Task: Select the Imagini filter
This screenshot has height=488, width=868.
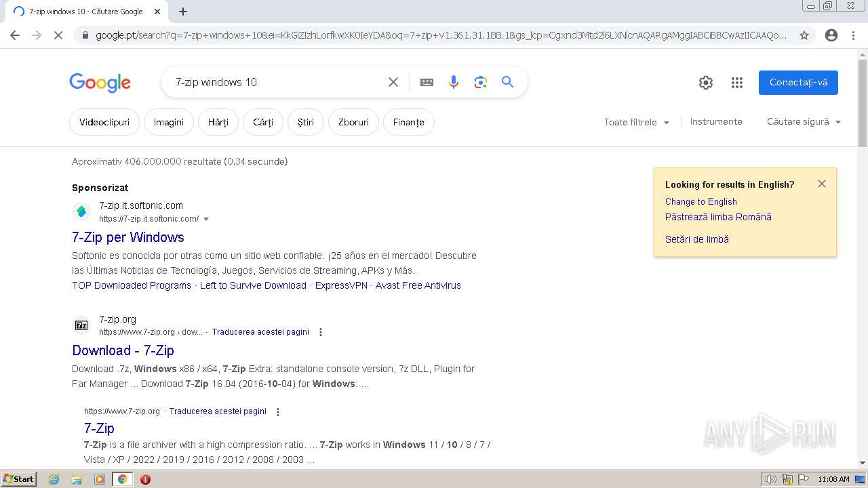Action: tap(169, 122)
